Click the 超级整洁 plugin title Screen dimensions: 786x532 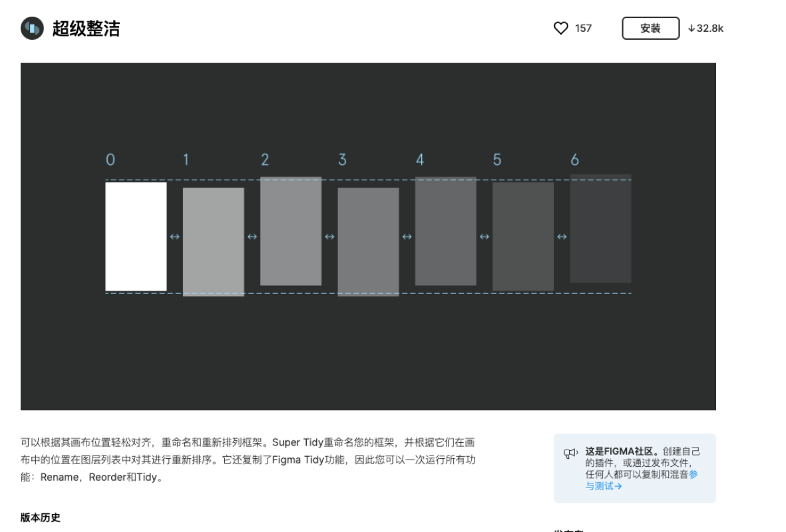[87, 29]
